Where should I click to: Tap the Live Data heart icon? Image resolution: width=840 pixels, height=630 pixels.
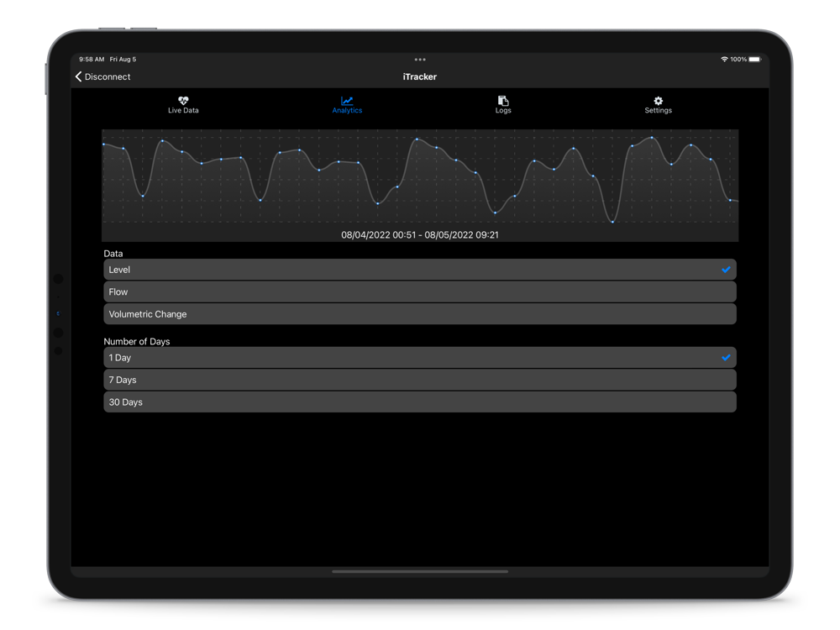point(183,100)
